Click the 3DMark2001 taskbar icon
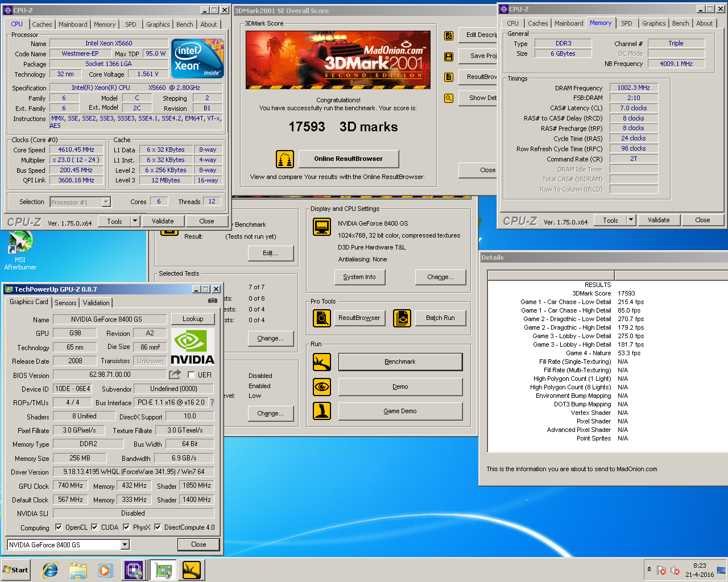This screenshot has width=728, height=582. (192, 570)
